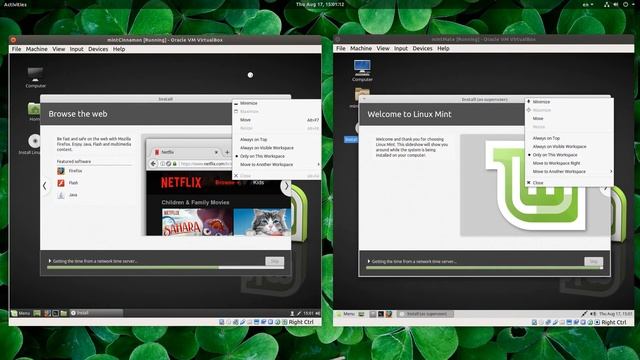Expand installer details triangle in mintMate
Image resolution: width=640 pixels, height=360 pixels.
369,261
